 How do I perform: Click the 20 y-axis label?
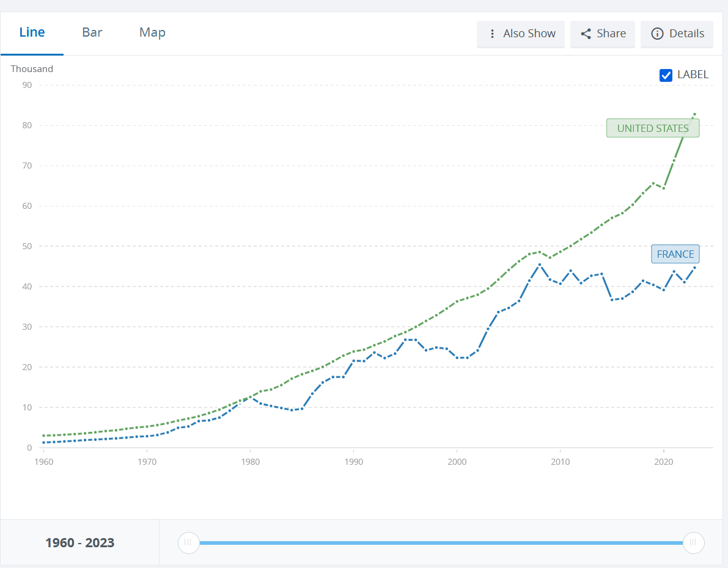coord(27,367)
